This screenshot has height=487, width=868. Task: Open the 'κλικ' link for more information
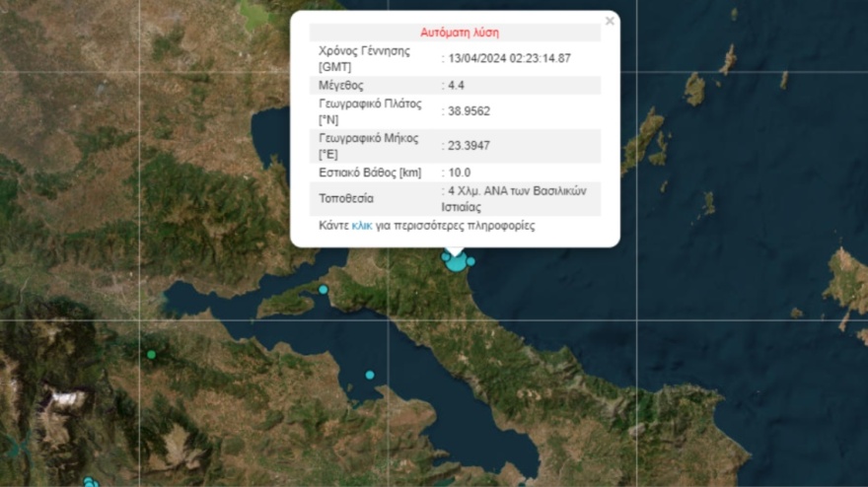[362, 226]
